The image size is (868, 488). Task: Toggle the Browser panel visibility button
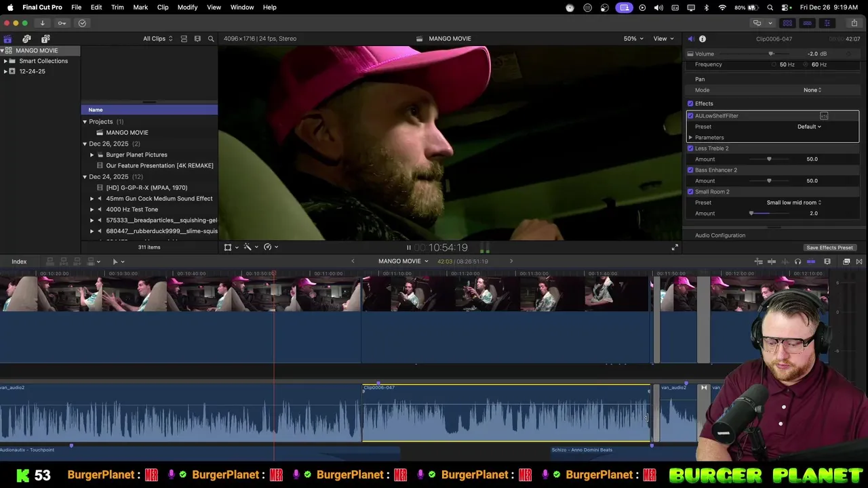coord(788,23)
